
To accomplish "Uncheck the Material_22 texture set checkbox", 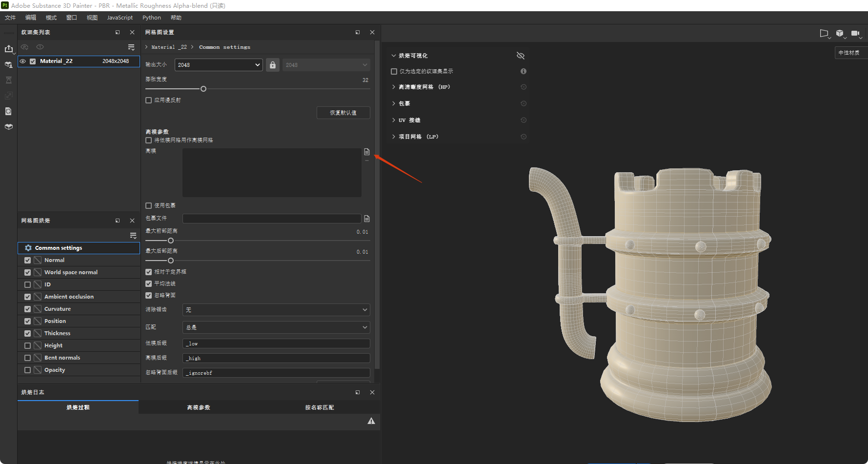I will [33, 61].
